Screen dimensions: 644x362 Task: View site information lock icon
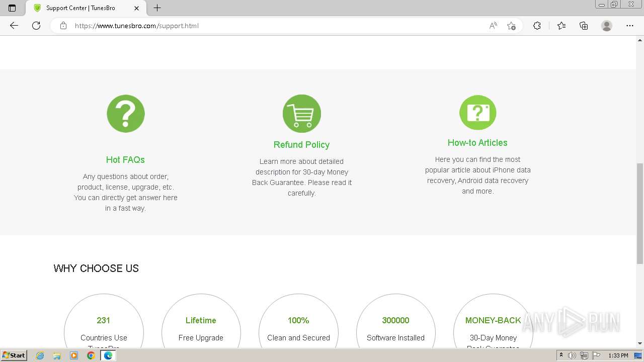click(63, 26)
